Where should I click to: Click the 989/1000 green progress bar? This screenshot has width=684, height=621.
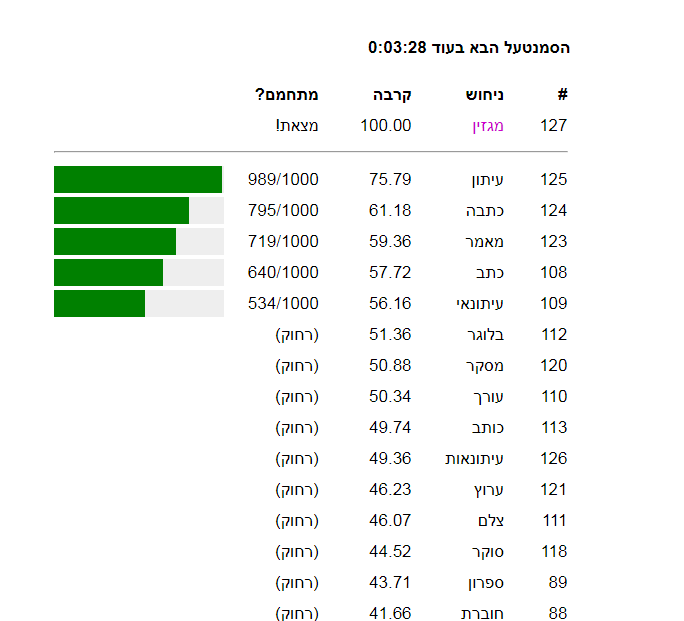tap(138, 180)
